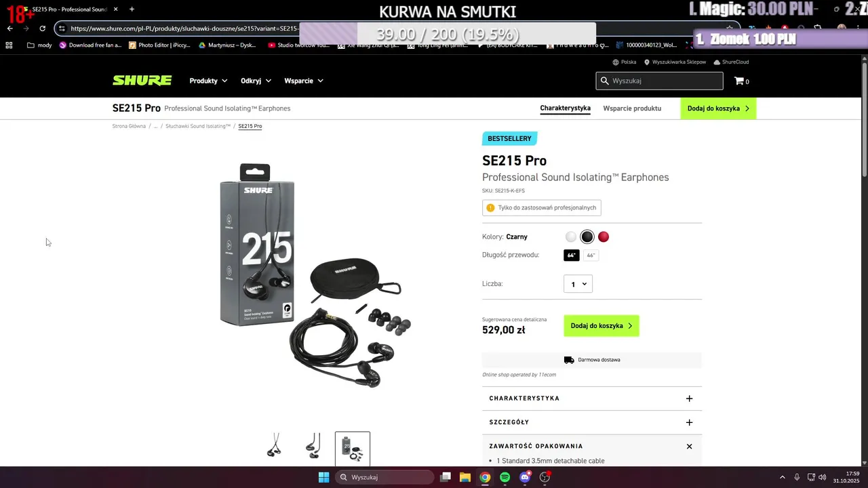This screenshot has height=488, width=868.
Task: Reload the page with browser refresh icon
Action: pos(42,28)
